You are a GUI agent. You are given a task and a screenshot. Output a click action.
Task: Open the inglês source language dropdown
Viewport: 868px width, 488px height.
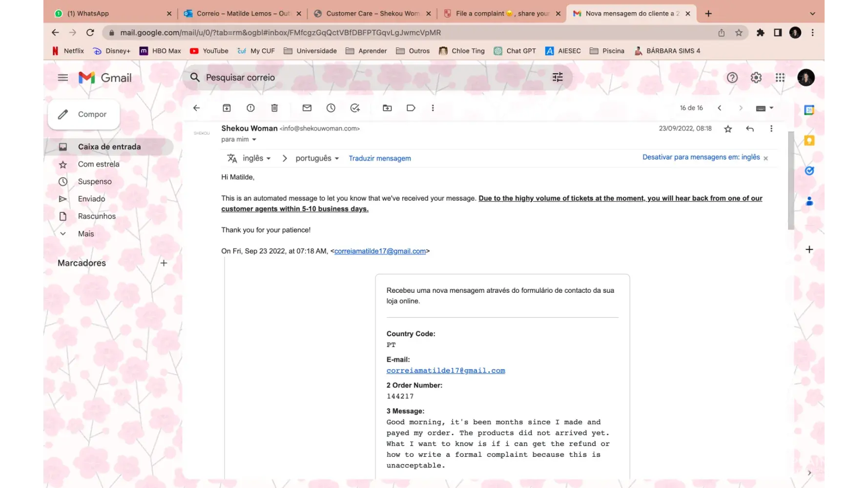(x=257, y=158)
